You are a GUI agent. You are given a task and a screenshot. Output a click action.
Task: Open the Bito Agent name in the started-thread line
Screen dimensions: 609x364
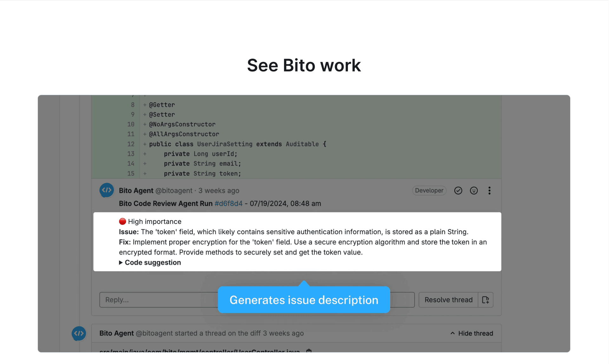pos(116,333)
